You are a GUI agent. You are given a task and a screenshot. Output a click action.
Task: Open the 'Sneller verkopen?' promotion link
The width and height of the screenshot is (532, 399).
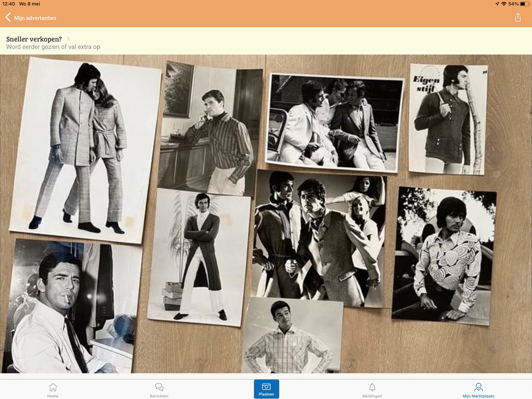(x=34, y=39)
